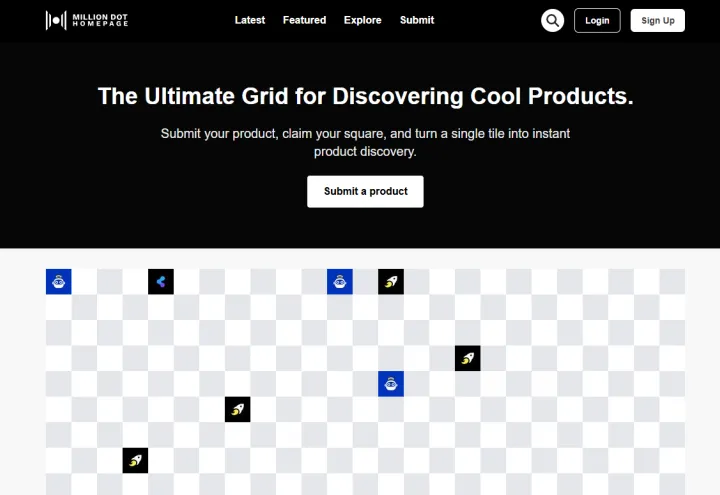Click the subtitle starting "Submit your product, claim your square"

pos(366,142)
